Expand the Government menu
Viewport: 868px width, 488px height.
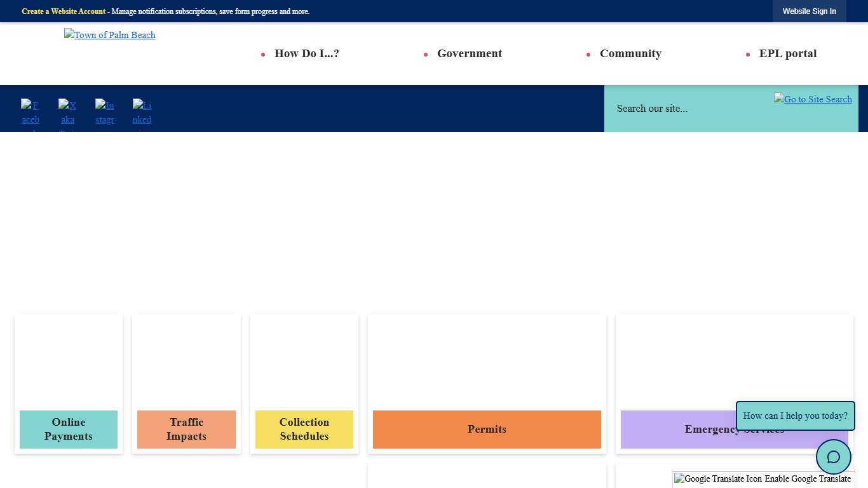[x=469, y=54]
